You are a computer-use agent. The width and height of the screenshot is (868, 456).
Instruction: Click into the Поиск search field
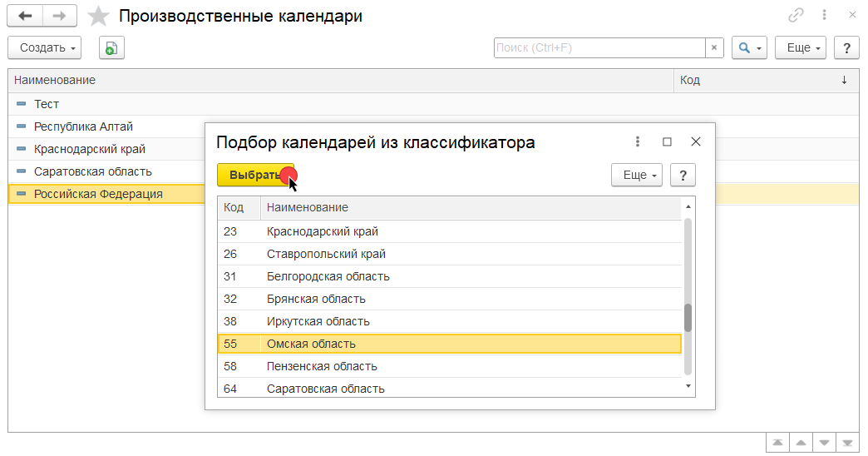pyautogui.click(x=599, y=48)
